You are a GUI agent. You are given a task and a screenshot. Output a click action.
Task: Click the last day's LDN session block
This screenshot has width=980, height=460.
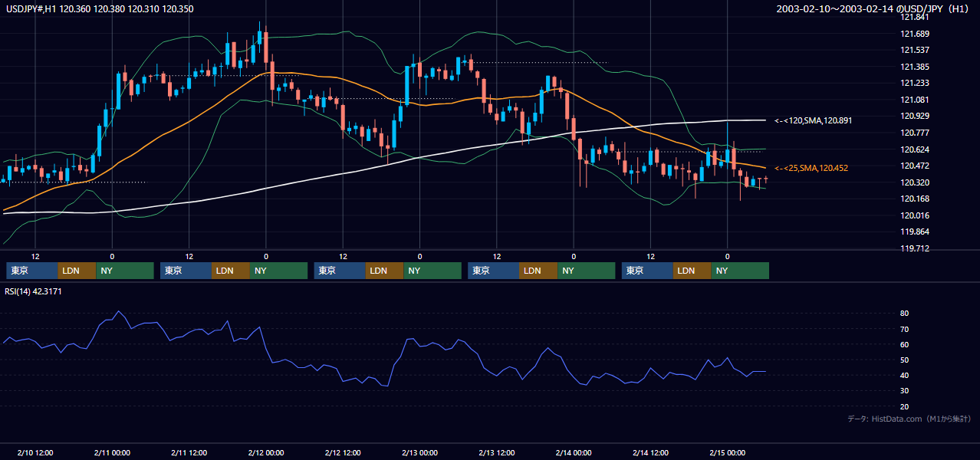[692, 271]
